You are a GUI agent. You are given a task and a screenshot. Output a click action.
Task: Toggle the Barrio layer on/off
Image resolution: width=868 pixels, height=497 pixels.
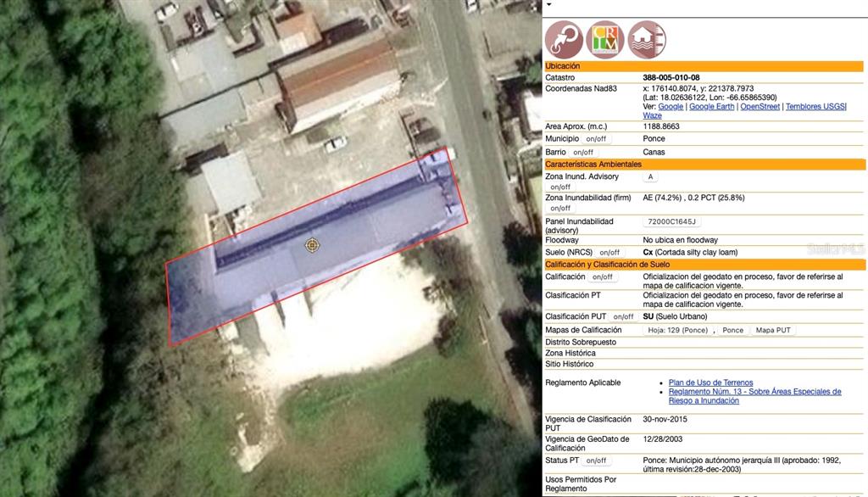tap(583, 153)
